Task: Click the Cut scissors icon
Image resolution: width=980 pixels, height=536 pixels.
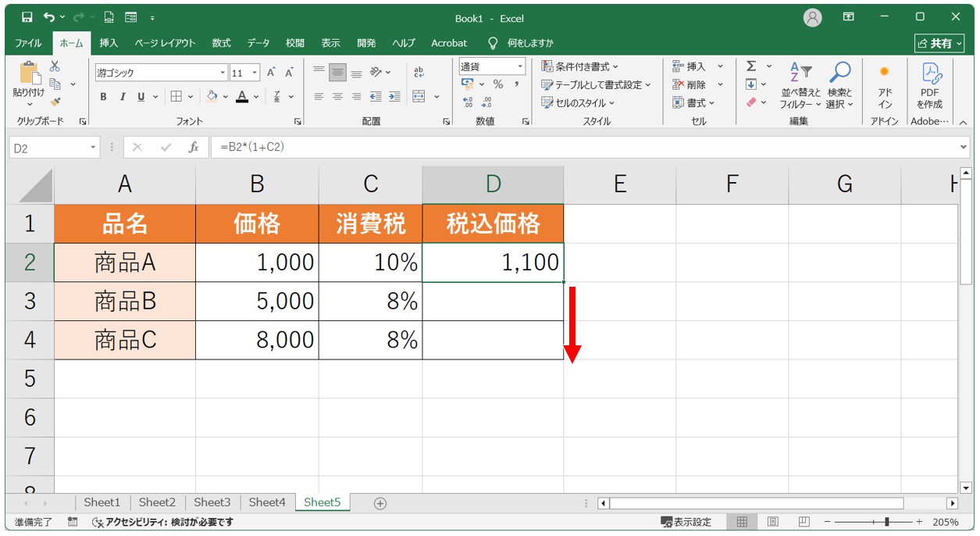Action: point(55,67)
